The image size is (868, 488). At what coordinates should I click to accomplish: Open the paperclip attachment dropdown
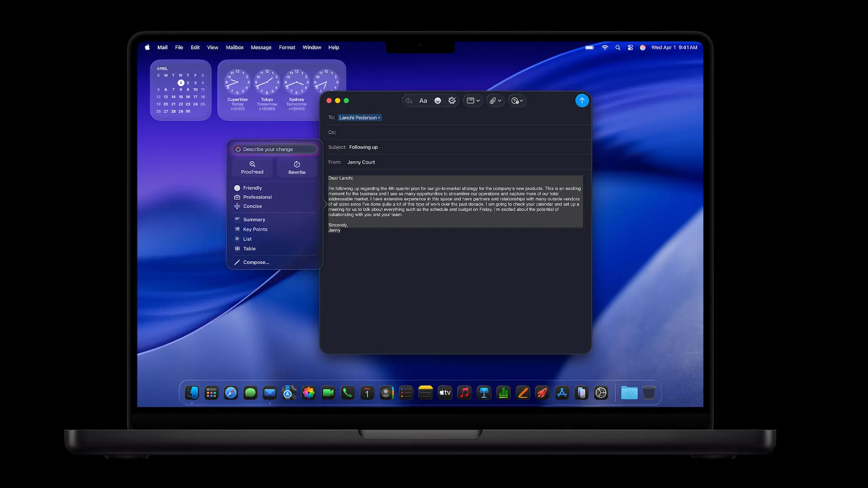(495, 101)
